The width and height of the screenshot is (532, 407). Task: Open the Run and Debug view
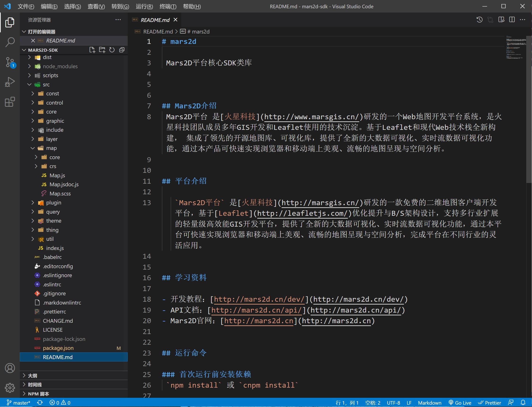(x=10, y=82)
